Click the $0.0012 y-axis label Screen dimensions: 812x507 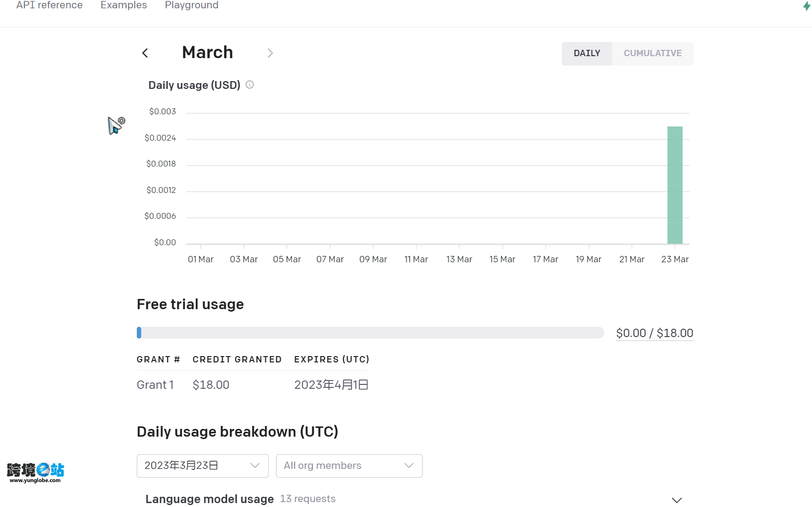161,190
